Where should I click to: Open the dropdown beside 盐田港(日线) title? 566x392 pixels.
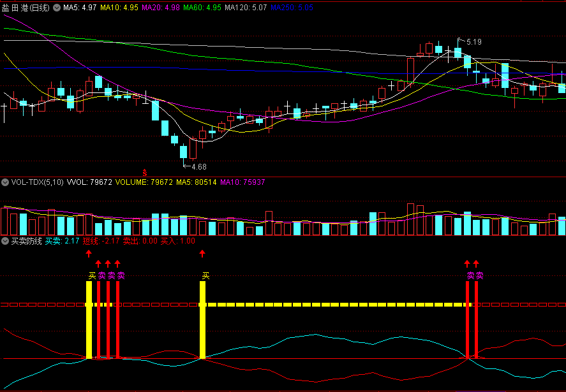pos(57,8)
